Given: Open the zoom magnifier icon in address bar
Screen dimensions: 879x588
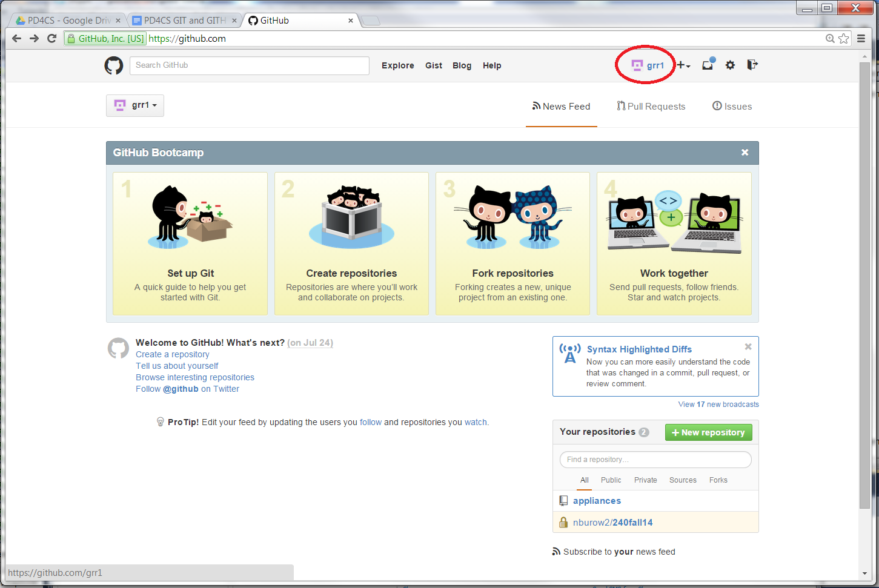Looking at the screenshot, I should click(830, 38).
